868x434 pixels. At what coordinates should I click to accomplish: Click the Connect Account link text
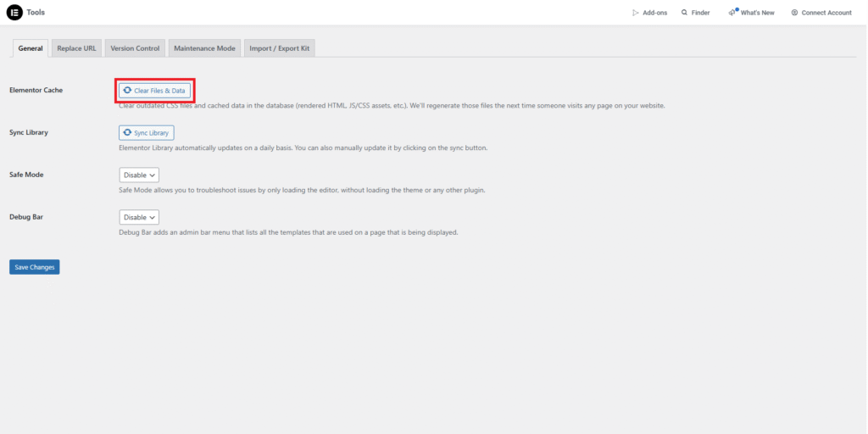point(826,13)
